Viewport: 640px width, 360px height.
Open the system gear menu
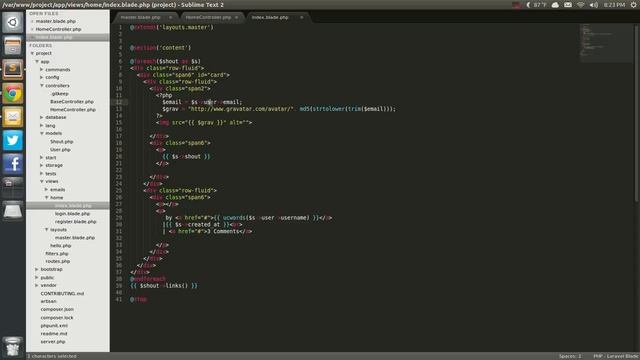[x=633, y=5]
